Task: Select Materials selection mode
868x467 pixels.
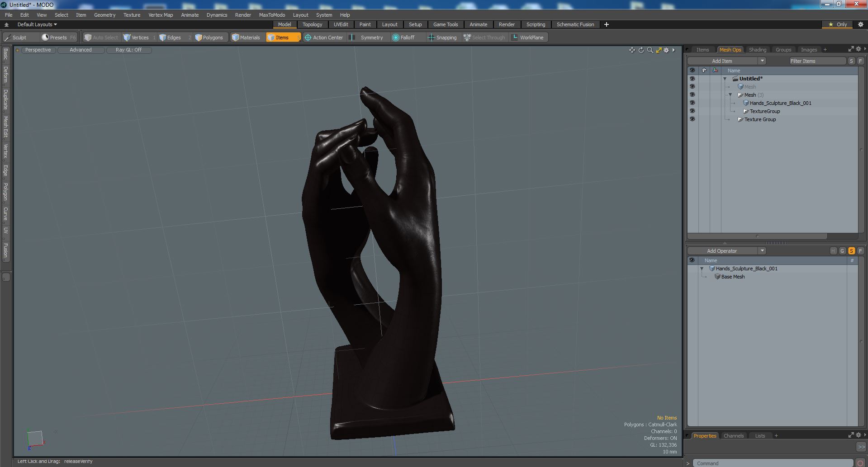Action: click(x=246, y=38)
